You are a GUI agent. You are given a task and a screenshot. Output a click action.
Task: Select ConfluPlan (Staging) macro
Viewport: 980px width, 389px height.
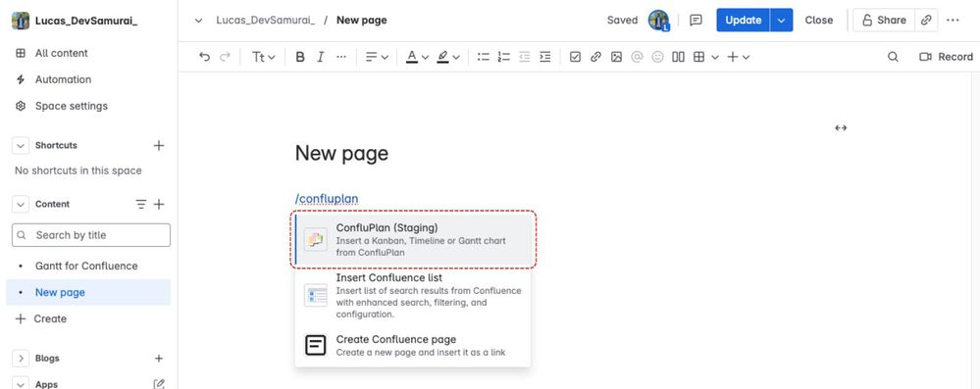[x=413, y=240]
